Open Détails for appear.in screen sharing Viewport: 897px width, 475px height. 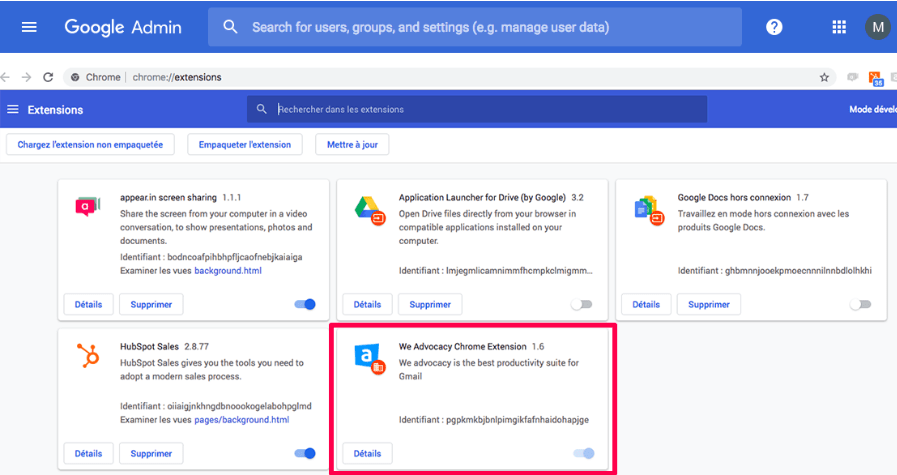tap(88, 304)
